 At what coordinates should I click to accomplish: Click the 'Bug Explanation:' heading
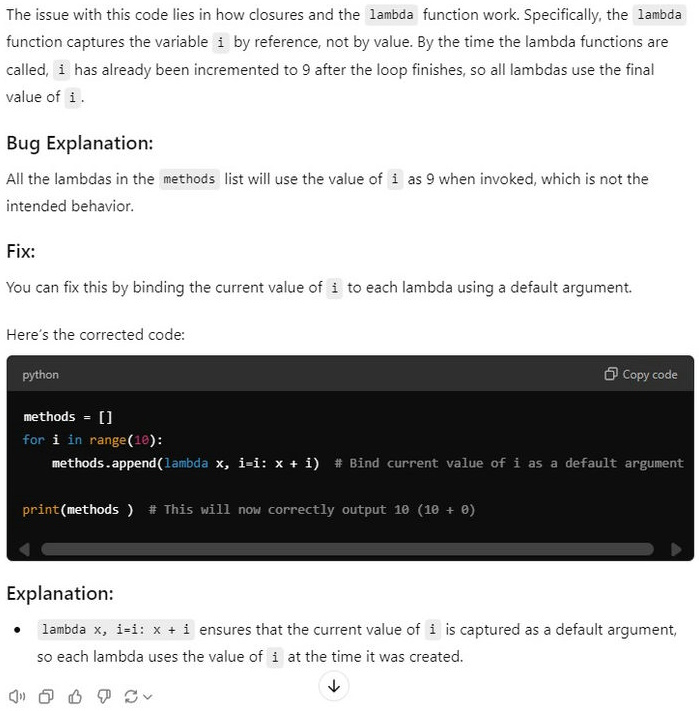[80, 143]
